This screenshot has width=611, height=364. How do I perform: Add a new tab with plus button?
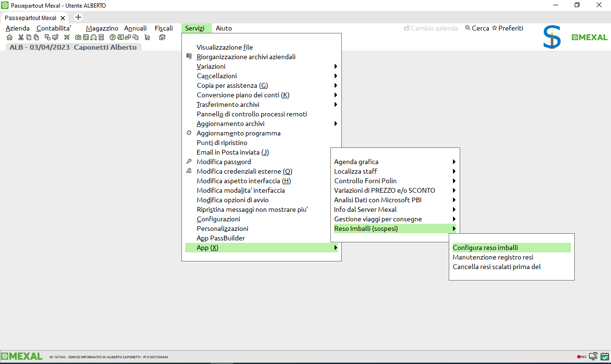coord(79,18)
